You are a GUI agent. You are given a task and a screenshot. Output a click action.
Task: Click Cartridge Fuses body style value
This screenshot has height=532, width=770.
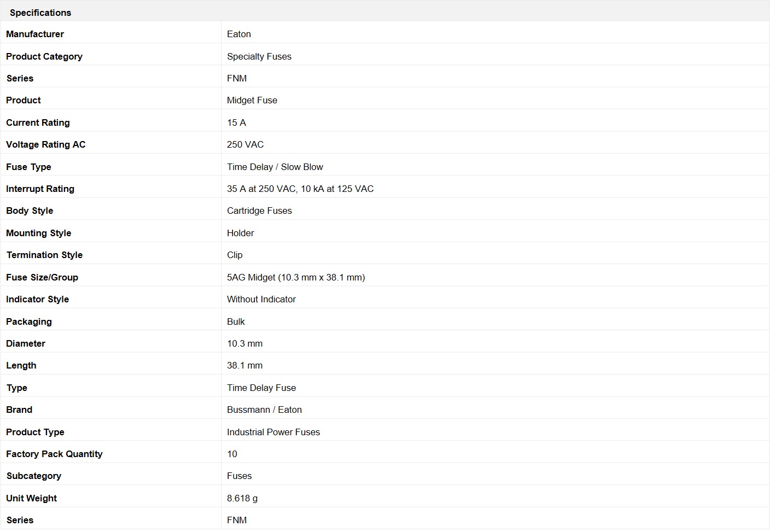click(259, 211)
